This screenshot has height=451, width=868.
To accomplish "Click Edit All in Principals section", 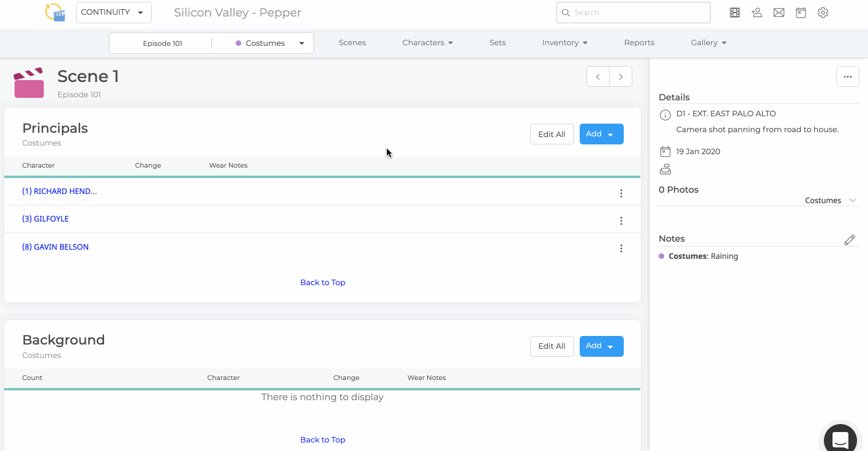I will 552,134.
